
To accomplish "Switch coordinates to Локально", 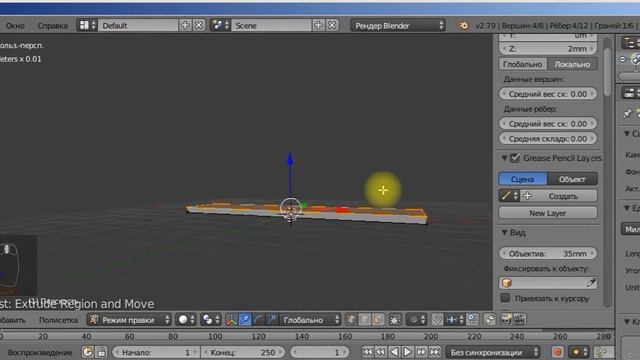I will [572, 64].
